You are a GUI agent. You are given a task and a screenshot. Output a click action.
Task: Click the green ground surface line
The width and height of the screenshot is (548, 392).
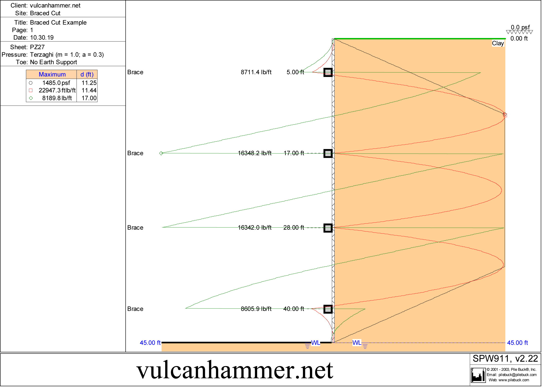[420, 39]
